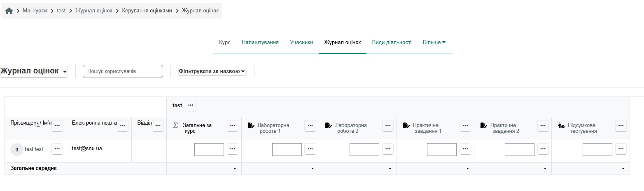Click the Home icon in breadcrumb
Image resolution: width=644 pixels, height=191 pixels.
pyautogui.click(x=9, y=11)
